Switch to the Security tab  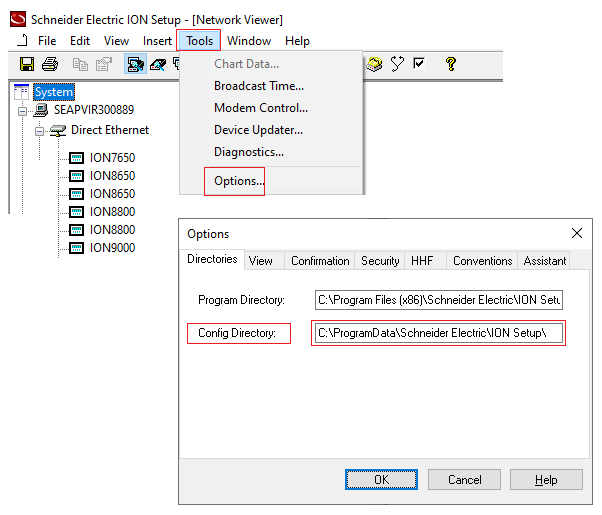380,261
